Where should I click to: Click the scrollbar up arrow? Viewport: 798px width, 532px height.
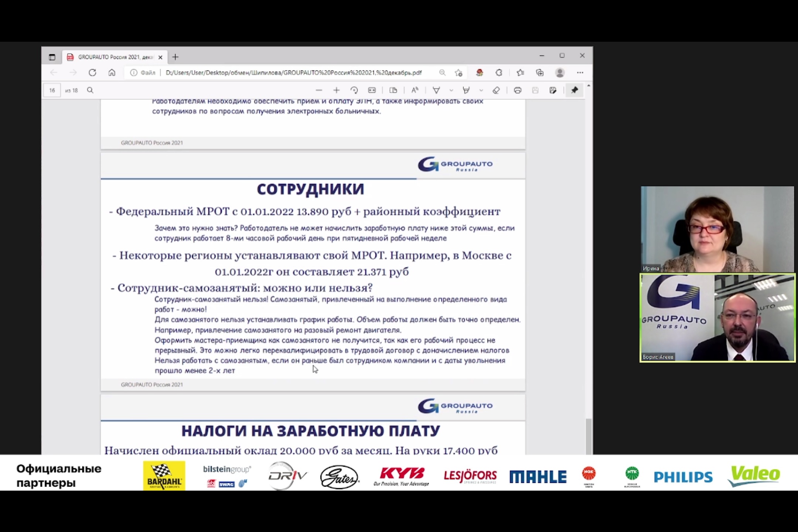[x=589, y=86]
